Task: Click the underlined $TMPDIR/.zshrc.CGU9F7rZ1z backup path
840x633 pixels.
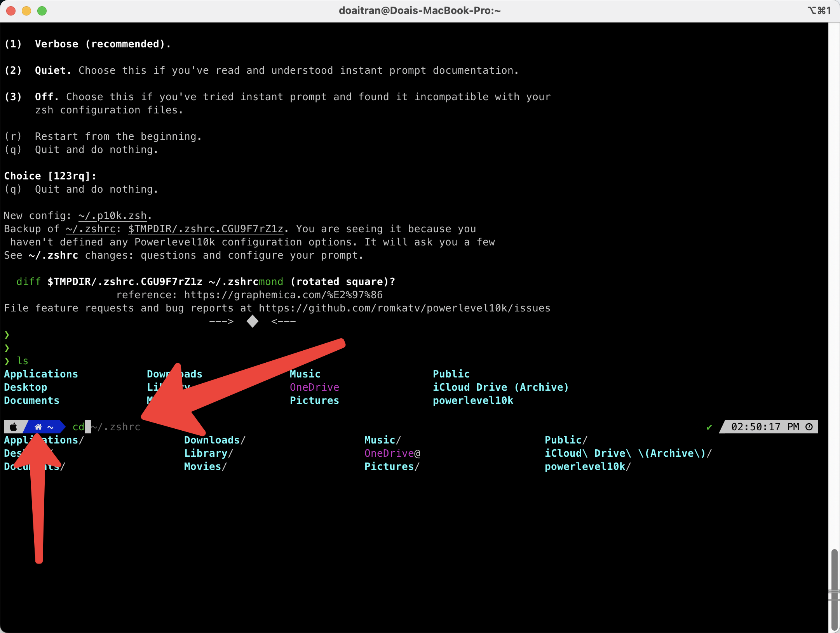Action: pyautogui.click(x=206, y=229)
